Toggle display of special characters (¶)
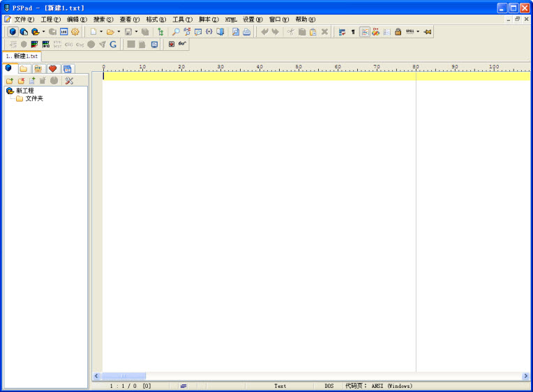 pos(352,32)
